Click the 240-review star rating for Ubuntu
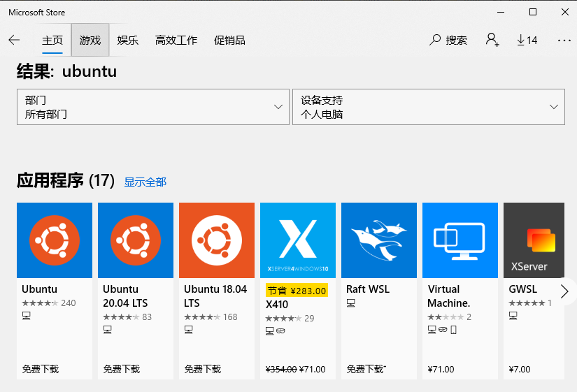The width and height of the screenshot is (577, 392). coord(48,303)
